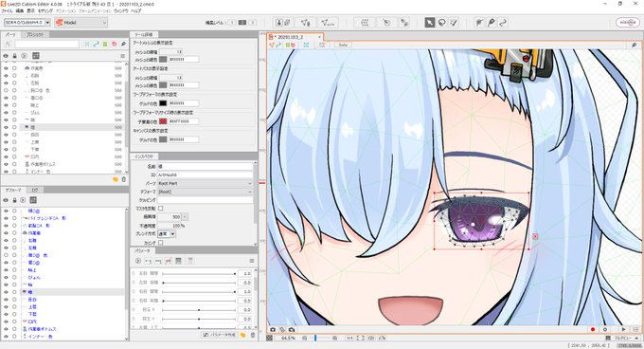
Task: Open the Parts panel hamburger menu
Action: (123, 56)
